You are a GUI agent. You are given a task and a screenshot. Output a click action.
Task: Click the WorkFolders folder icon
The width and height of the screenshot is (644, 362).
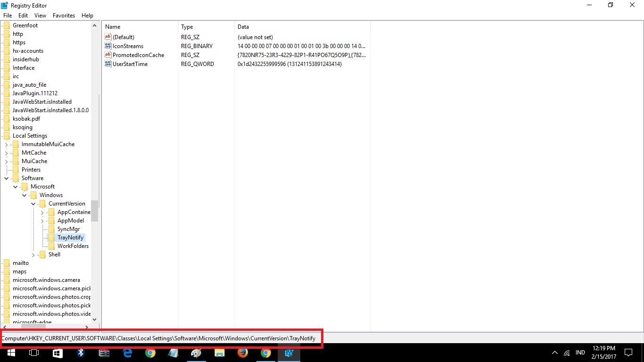tap(51, 246)
